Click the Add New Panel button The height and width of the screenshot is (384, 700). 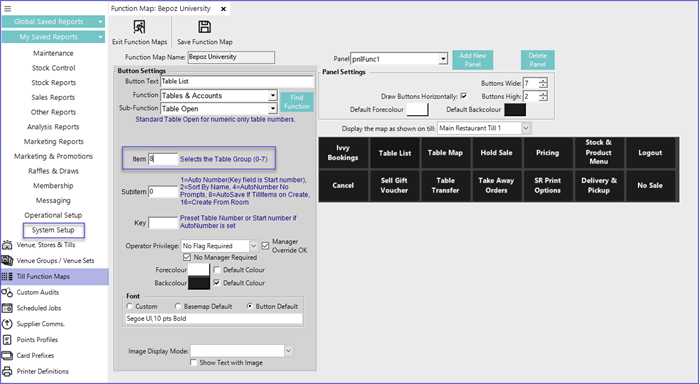(x=472, y=60)
